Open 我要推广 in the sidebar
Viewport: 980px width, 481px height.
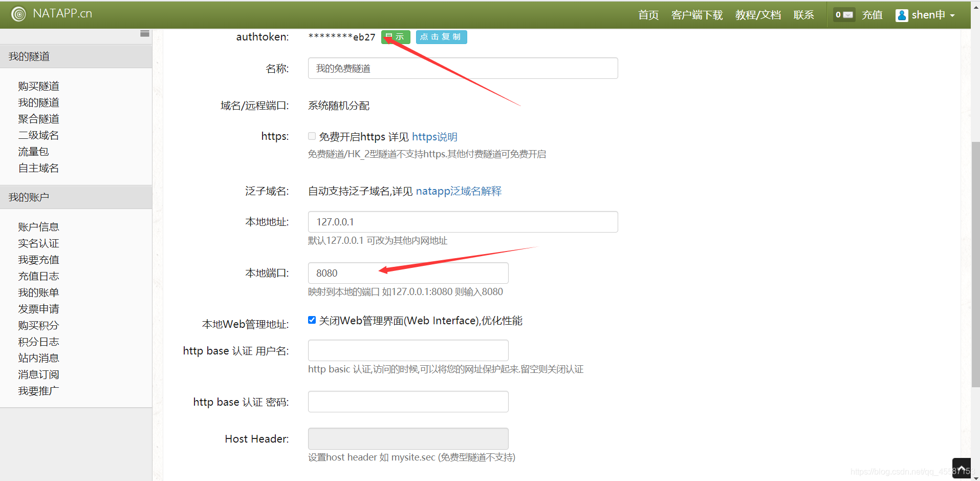point(38,391)
